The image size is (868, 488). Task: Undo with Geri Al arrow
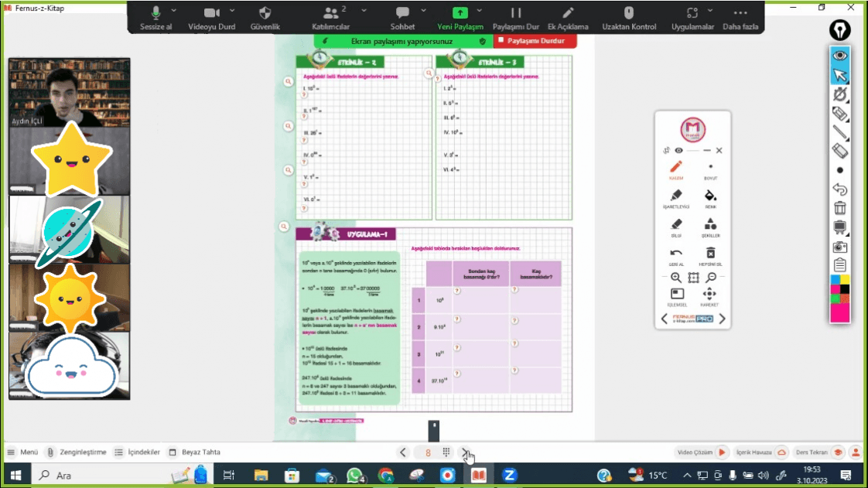[x=676, y=256]
